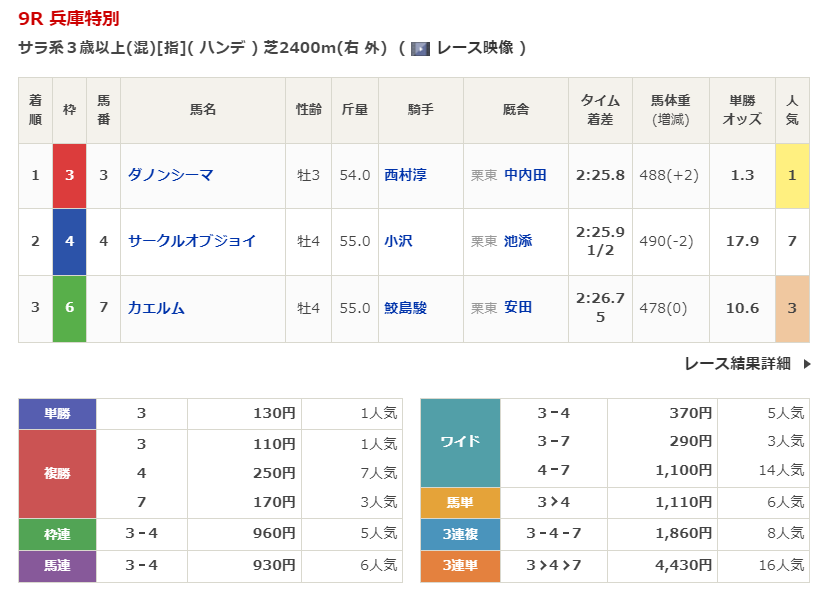Open trainer 池添 link
This screenshot has height=594, width=827.
(x=518, y=241)
